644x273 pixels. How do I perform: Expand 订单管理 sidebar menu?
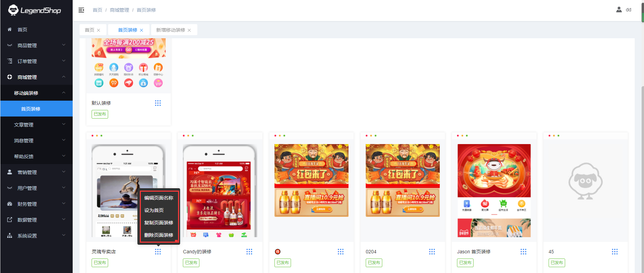pos(37,61)
